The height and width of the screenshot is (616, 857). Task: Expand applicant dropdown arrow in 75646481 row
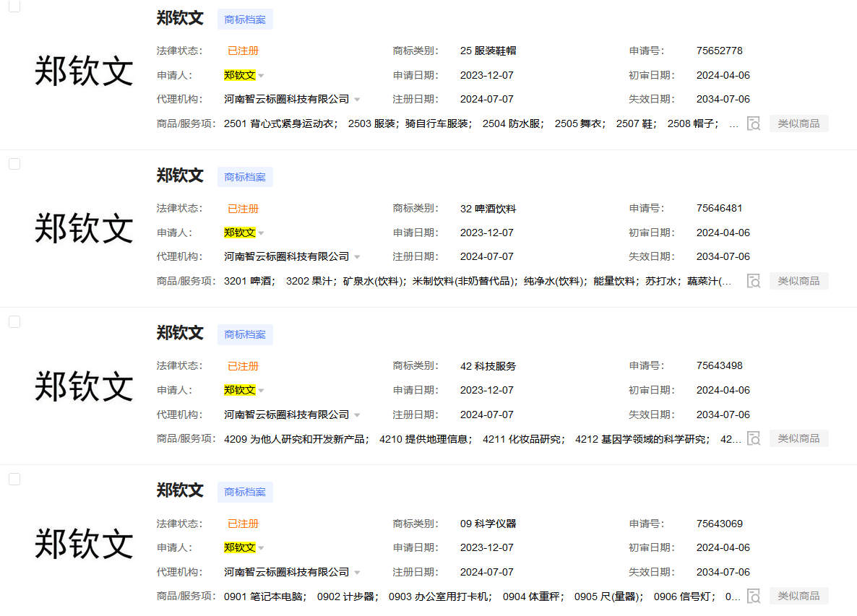[x=262, y=233]
